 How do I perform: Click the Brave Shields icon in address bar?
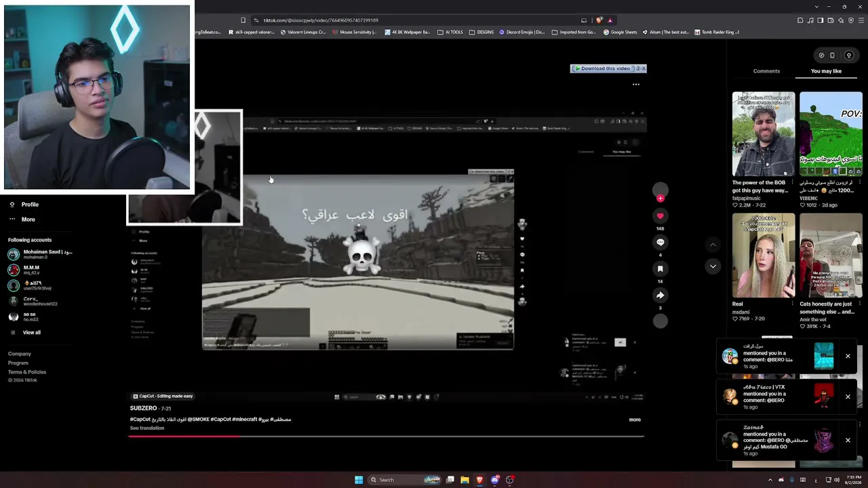pyautogui.click(x=599, y=20)
